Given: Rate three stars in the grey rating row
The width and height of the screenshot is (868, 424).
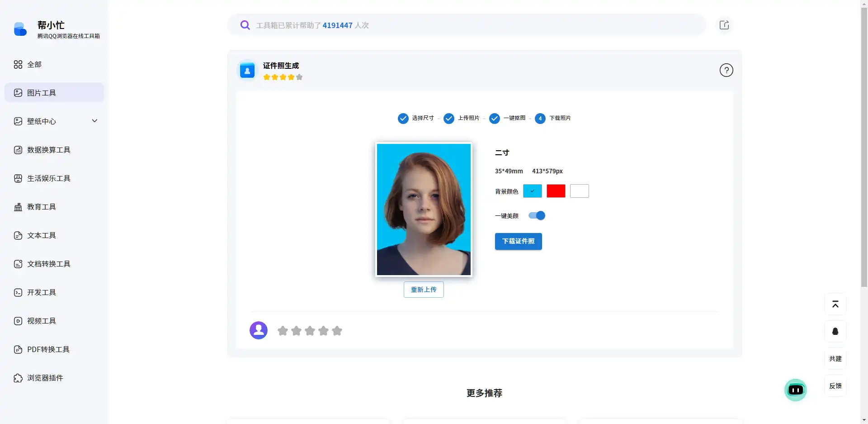Looking at the screenshot, I should coord(310,331).
